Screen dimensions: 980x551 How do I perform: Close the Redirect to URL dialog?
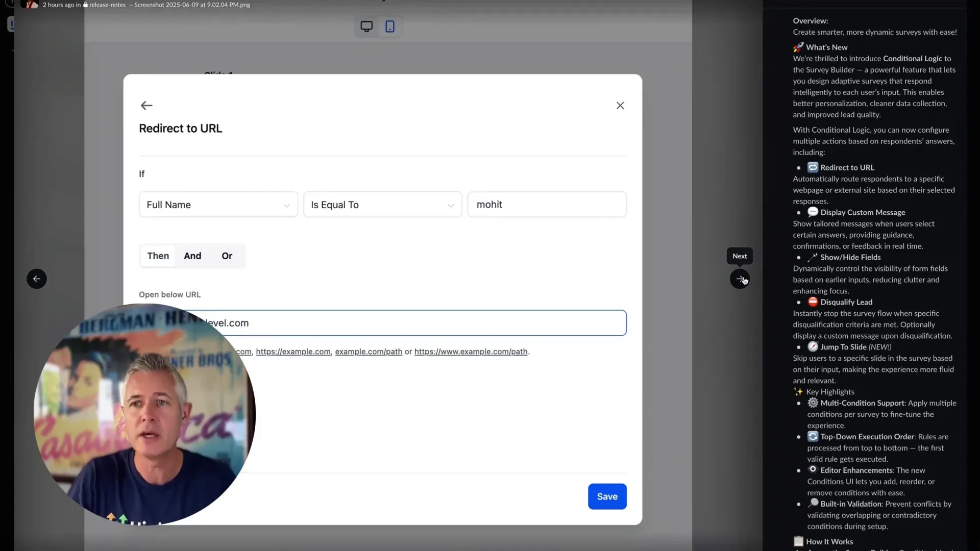pos(620,106)
